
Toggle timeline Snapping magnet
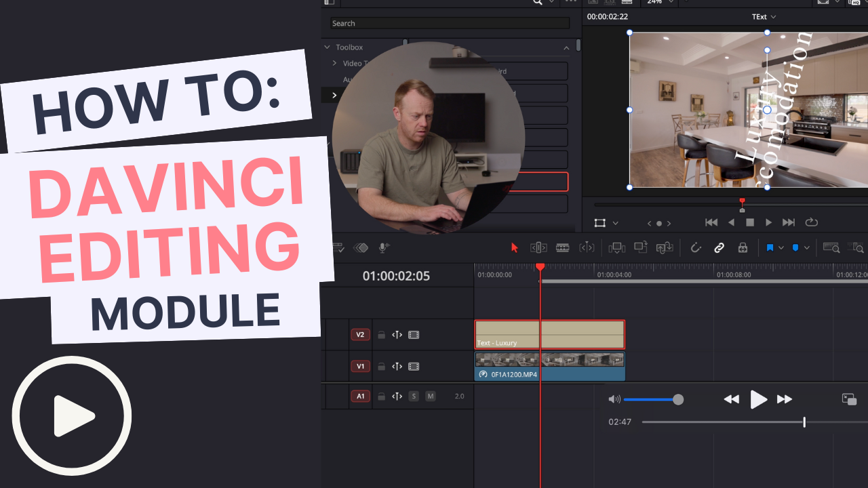pyautogui.click(x=695, y=248)
